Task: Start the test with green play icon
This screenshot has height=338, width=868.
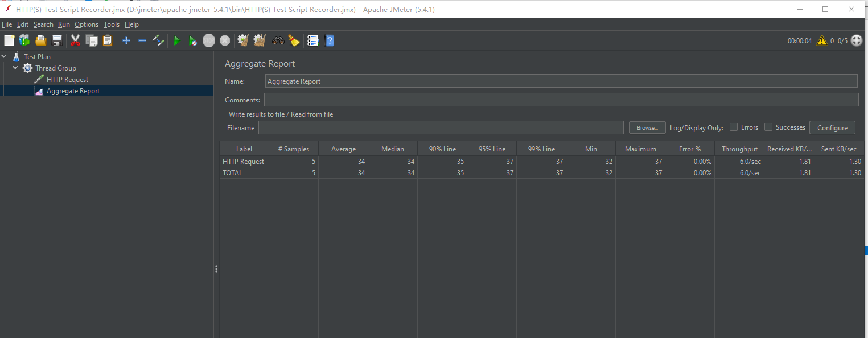Action: click(177, 40)
